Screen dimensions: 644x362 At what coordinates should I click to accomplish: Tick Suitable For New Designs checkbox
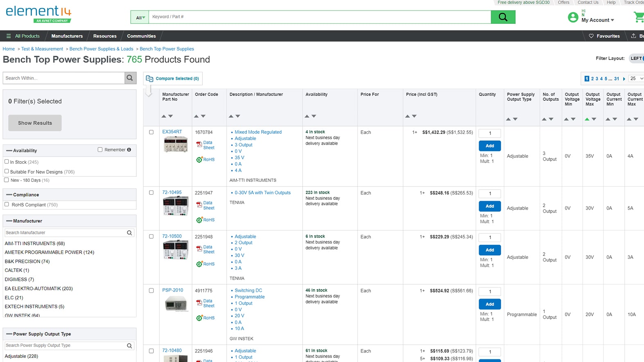[7, 171]
